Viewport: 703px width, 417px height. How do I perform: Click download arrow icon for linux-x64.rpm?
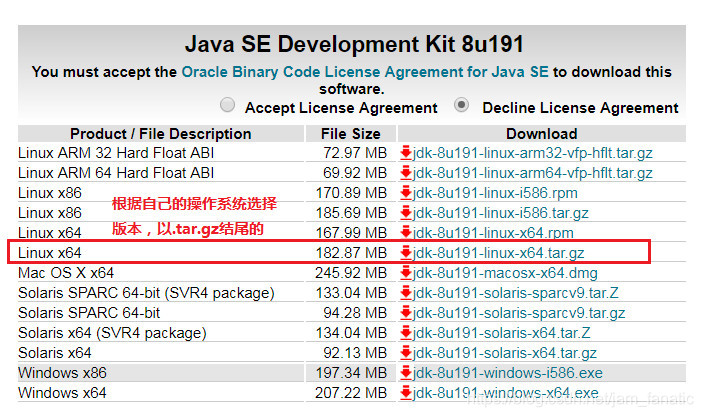click(x=406, y=233)
